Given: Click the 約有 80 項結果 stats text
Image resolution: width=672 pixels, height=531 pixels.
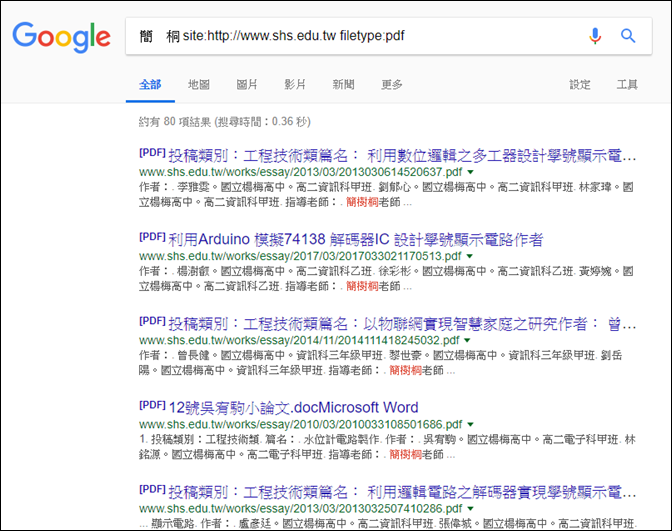Looking at the screenshot, I should tap(225, 122).
